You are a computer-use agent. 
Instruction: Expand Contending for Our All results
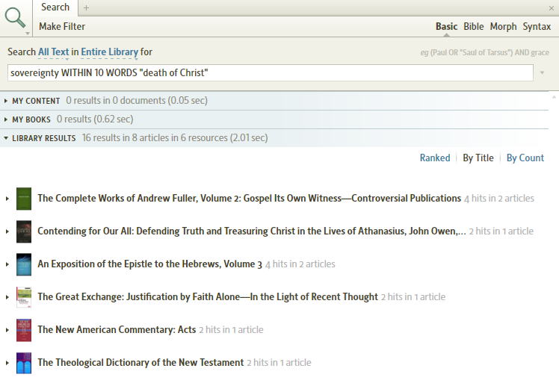(7, 231)
